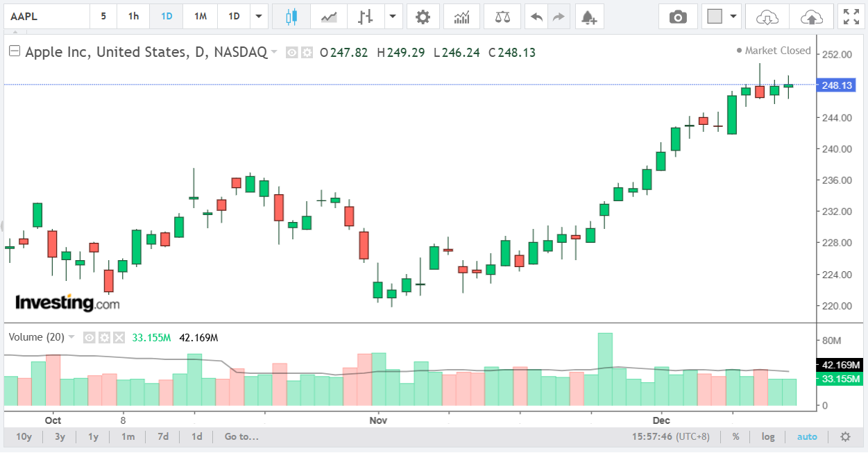Open chart settings gear at bottom right

pyautogui.click(x=845, y=436)
